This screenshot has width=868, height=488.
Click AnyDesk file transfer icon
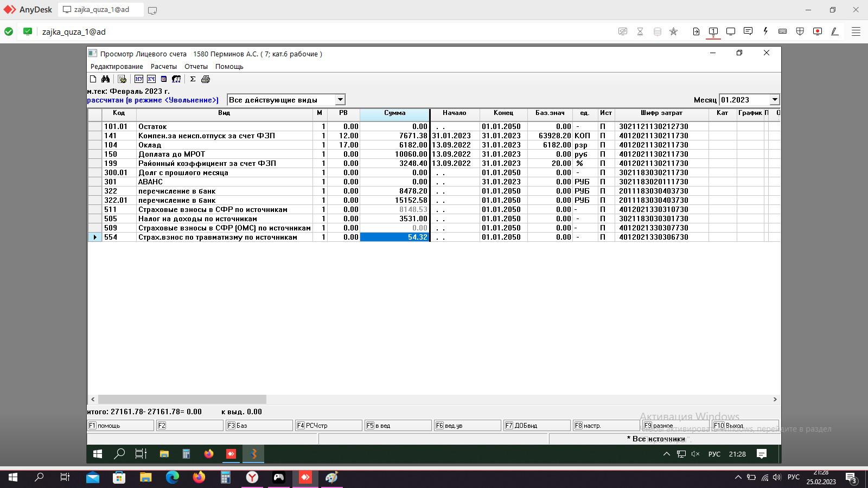coord(697,31)
